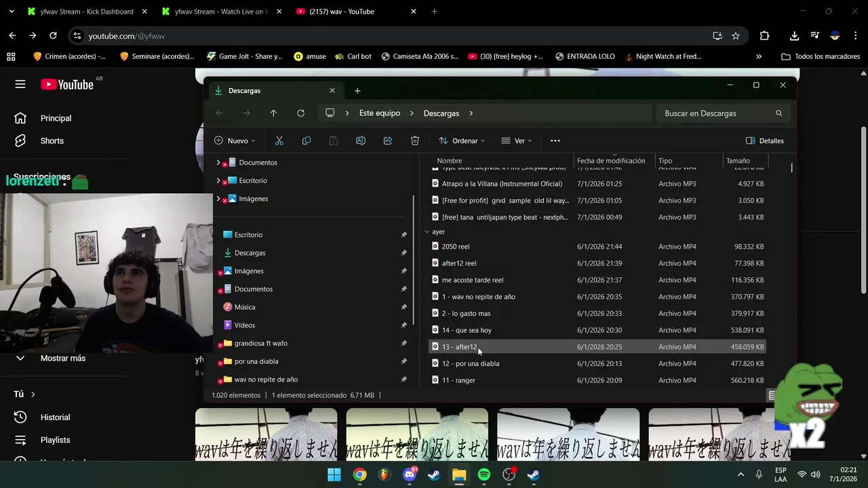Open a new Chrome tab
Image resolution: width=868 pixels, height=488 pixels.
point(435,12)
